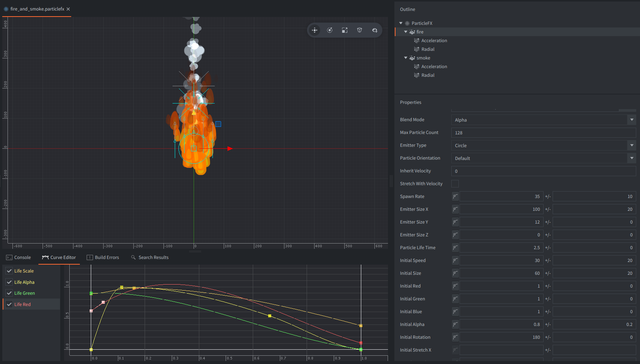
Task: Toggle curve mode for Initial Alpha
Action: (455, 324)
